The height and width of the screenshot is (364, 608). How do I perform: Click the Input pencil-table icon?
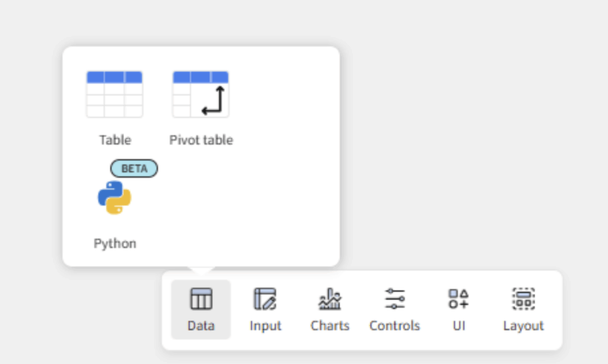click(265, 299)
